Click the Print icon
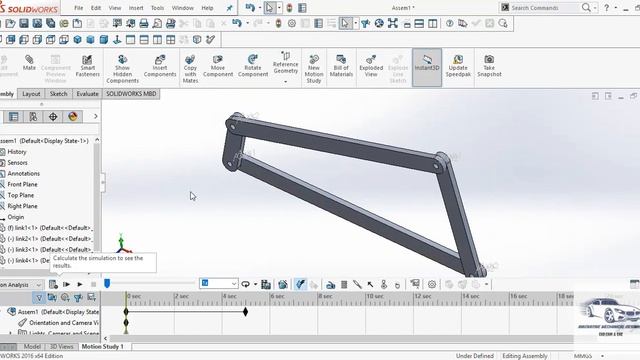640x360 pixels. [x=144, y=23]
